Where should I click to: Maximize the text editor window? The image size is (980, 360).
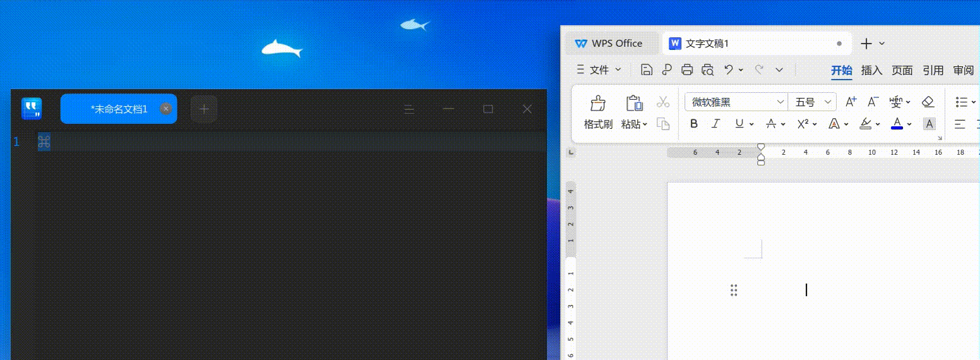click(x=488, y=109)
